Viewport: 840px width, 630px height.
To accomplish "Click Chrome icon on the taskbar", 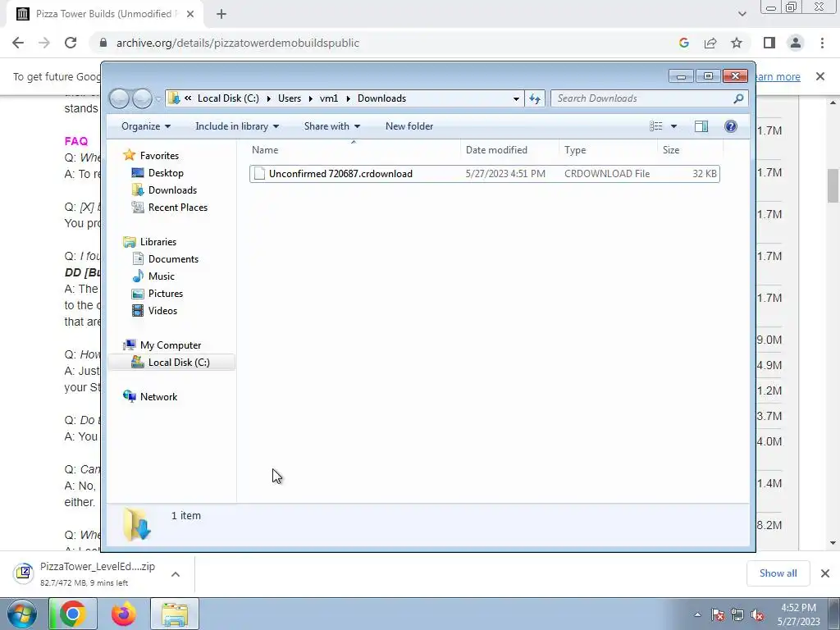I will 73,614.
